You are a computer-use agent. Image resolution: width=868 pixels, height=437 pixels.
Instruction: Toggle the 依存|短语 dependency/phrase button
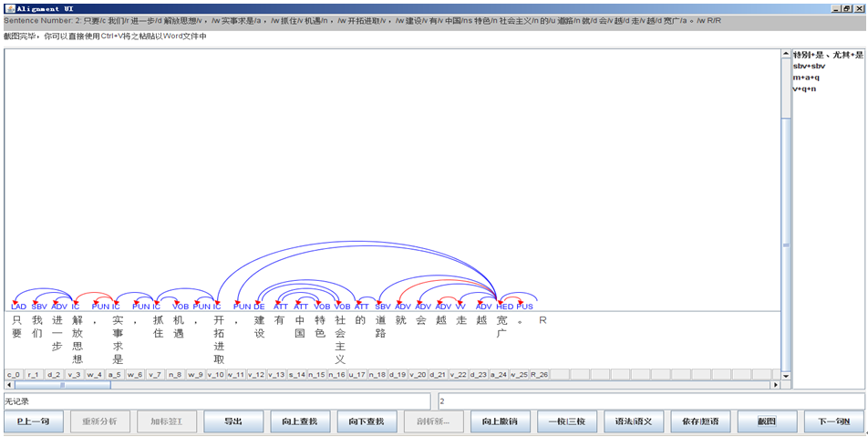click(x=700, y=421)
